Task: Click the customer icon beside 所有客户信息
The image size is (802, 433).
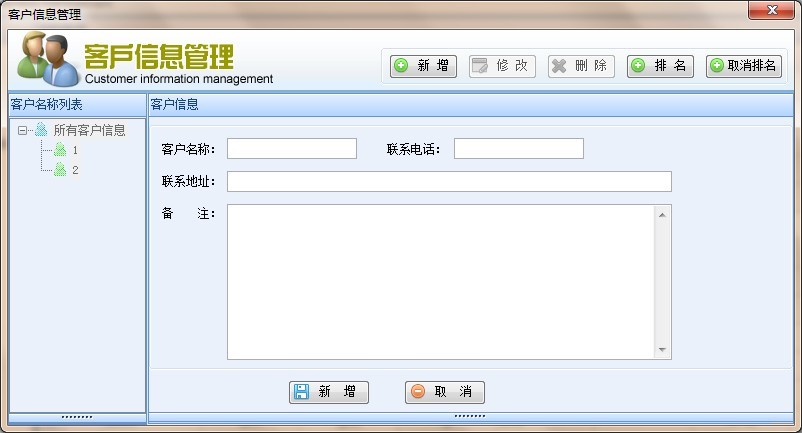Action: tap(41, 130)
